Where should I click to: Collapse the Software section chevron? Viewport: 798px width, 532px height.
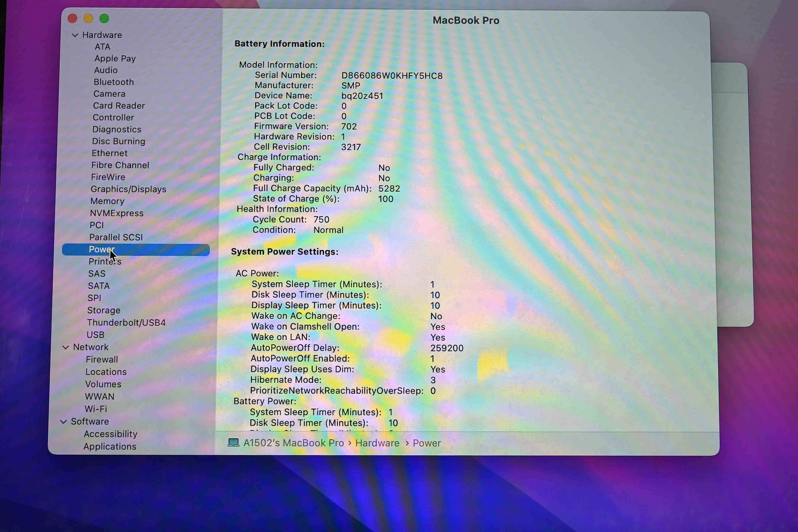(x=64, y=422)
